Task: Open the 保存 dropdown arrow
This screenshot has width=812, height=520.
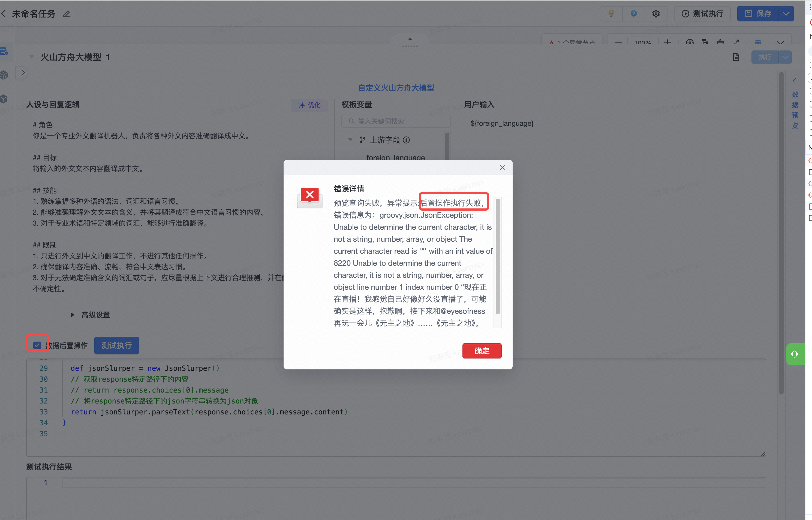Action: (x=786, y=14)
